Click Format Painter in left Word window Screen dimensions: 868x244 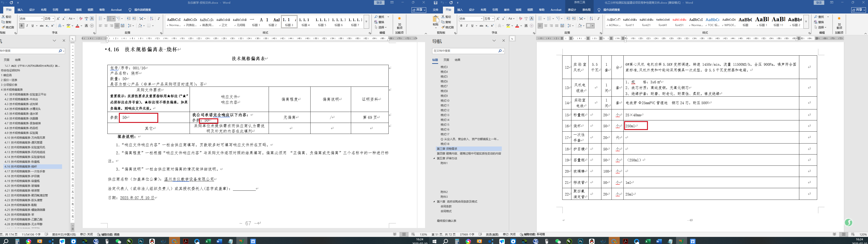(x=8, y=27)
